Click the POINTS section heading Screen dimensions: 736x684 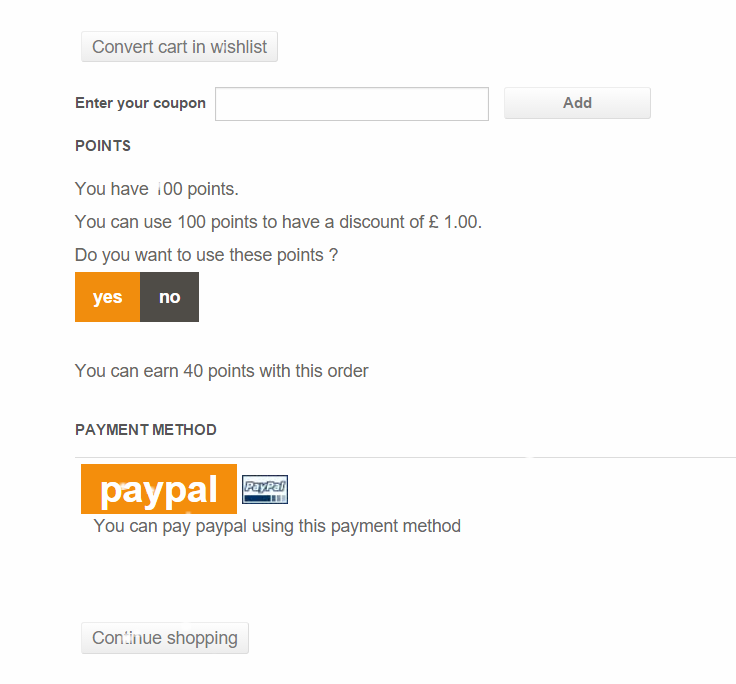(x=103, y=146)
